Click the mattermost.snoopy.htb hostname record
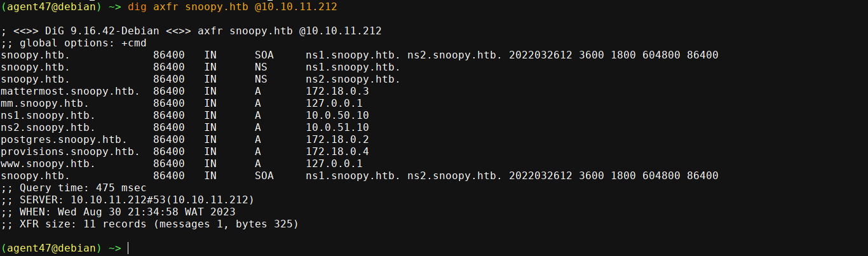 coord(70,91)
